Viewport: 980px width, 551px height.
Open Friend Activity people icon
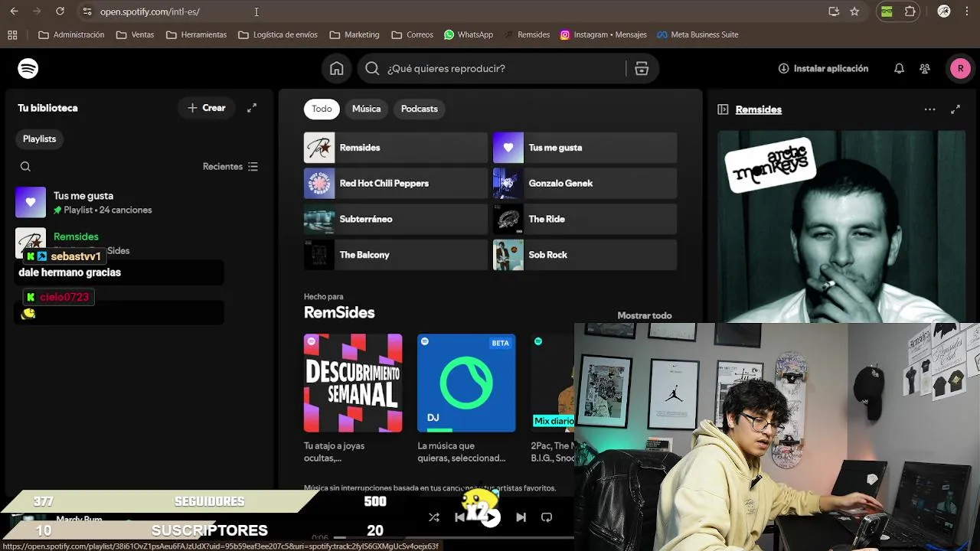(x=925, y=69)
